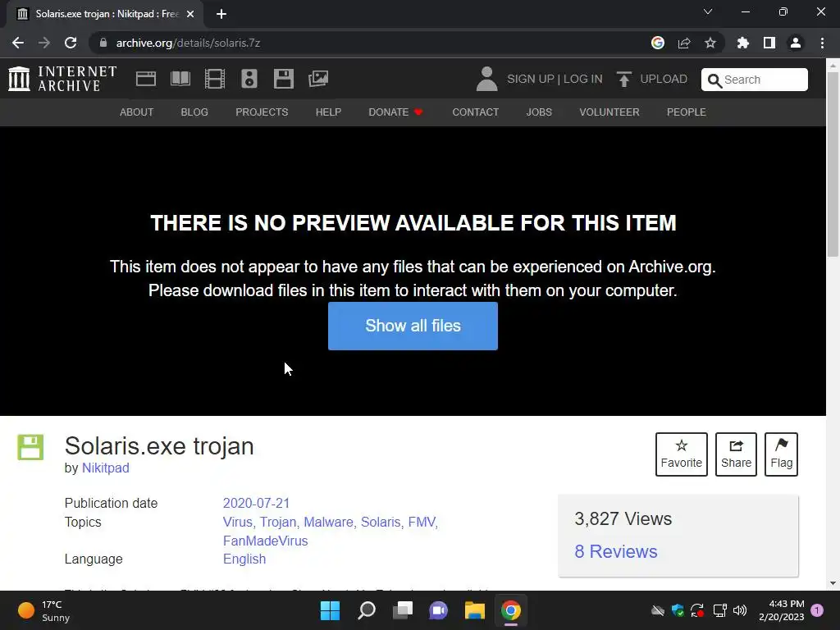Click the page vertical scrollbar thumb
This screenshot has height=630, width=840.
[x=833, y=163]
